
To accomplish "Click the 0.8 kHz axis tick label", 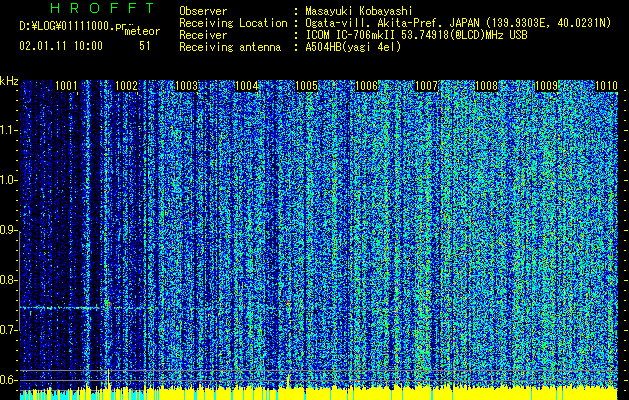I will click(x=8, y=280).
